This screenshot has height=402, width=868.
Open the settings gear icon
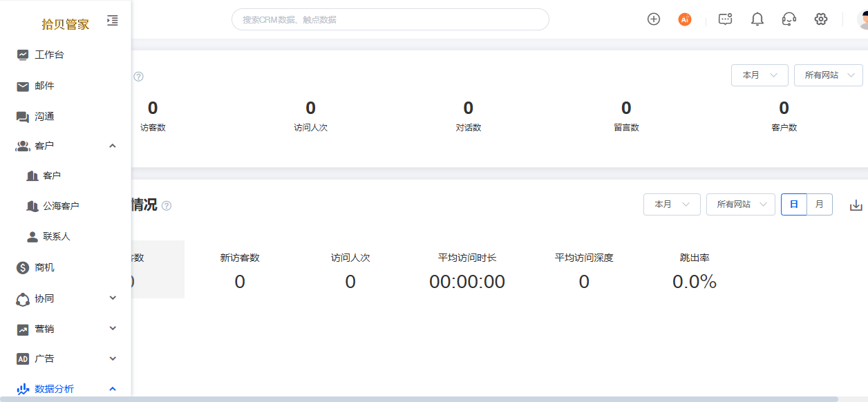point(821,19)
